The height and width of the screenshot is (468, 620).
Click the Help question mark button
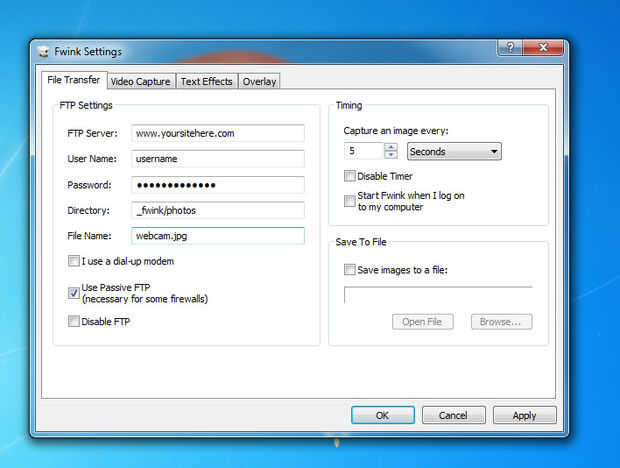pyautogui.click(x=510, y=48)
